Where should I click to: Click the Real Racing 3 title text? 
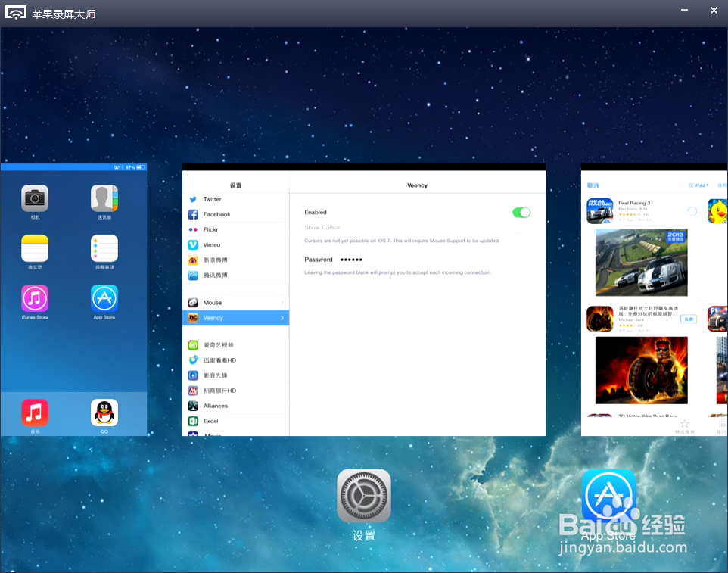coord(634,203)
